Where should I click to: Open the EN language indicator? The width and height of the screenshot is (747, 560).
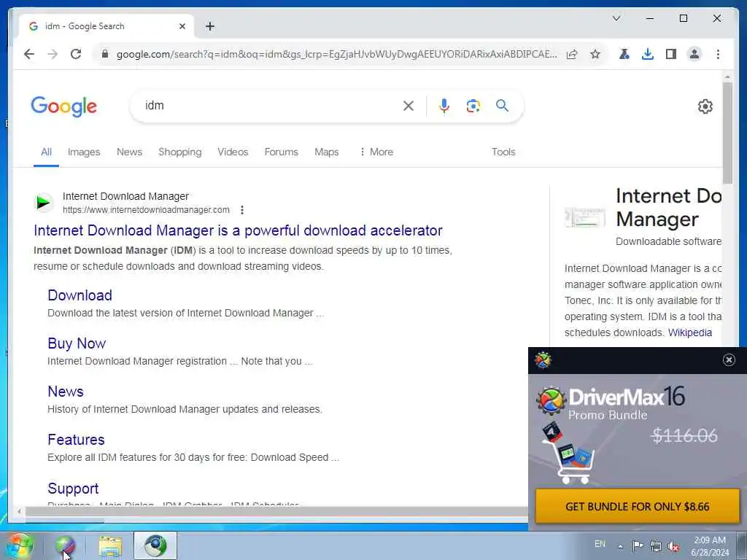[x=600, y=544]
